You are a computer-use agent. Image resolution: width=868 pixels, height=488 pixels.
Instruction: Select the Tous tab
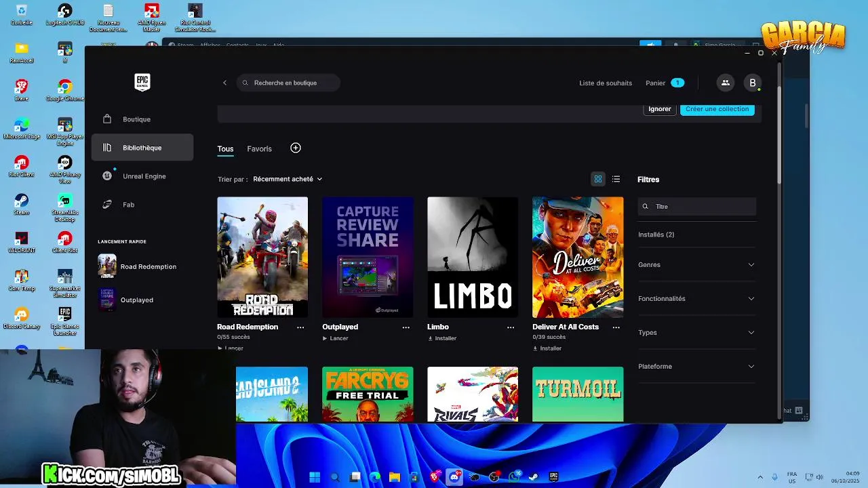225,149
